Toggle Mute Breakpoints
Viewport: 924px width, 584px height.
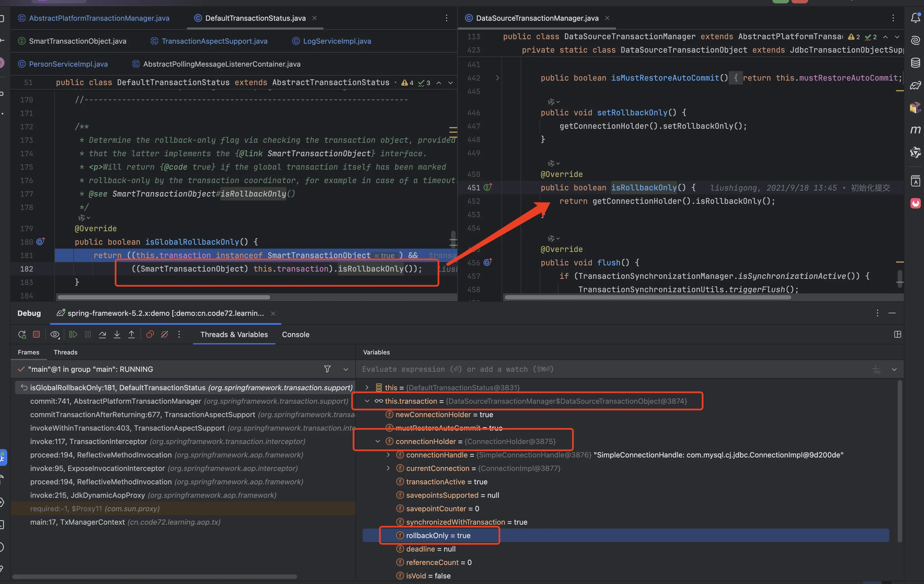[164, 335]
